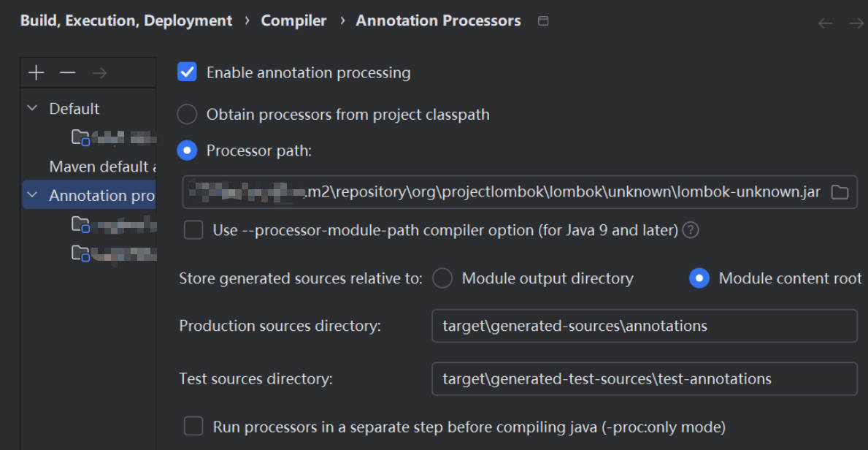Enable --processor-module-path compiler option checkbox

click(x=193, y=230)
